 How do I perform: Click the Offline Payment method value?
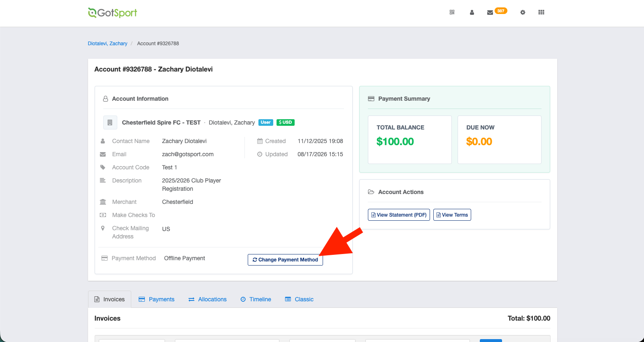pyautogui.click(x=184, y=258)
